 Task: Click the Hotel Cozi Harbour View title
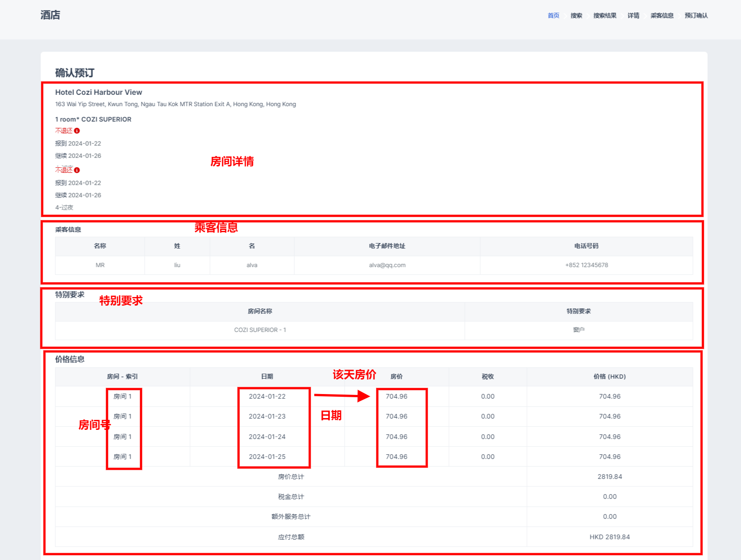pyautogui.click(x=98, y=92)
